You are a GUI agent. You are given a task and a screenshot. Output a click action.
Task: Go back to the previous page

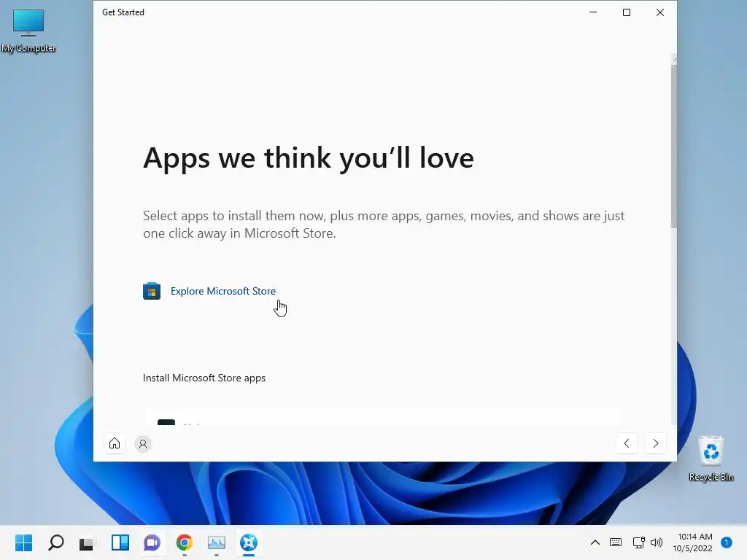(x=627, y=443)
